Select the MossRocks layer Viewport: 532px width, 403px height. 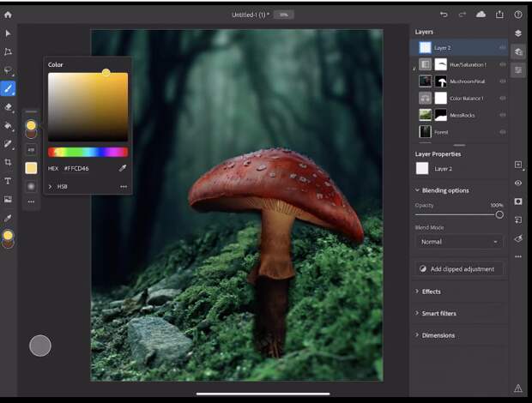[462, 115]
